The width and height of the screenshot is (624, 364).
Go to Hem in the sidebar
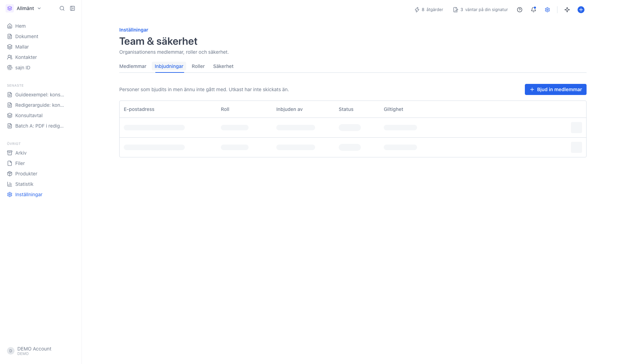41,26
